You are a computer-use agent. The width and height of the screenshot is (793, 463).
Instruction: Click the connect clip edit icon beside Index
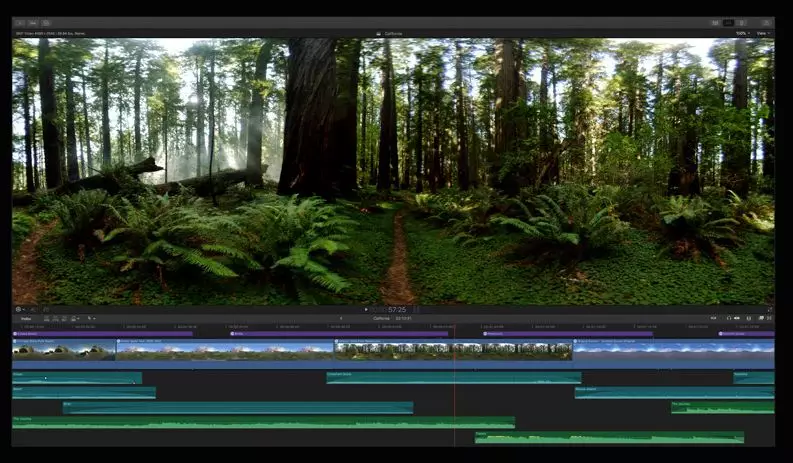pos(46,318)
